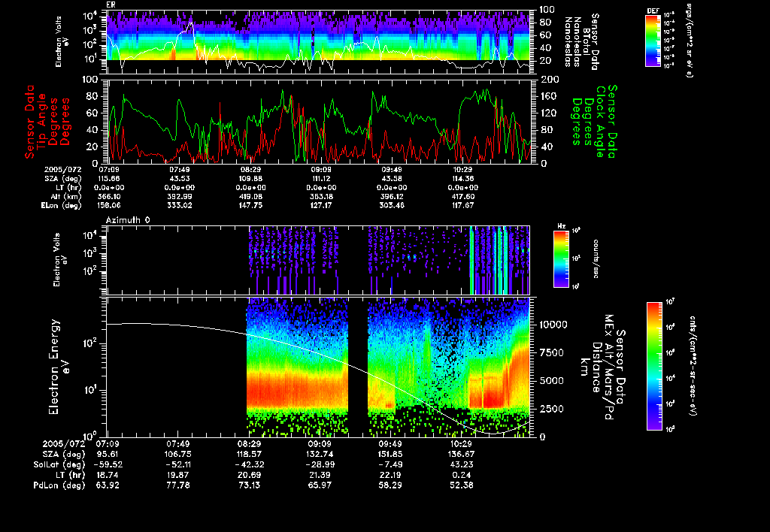
Task: Select ELon value 158.06
Action: 110,206
